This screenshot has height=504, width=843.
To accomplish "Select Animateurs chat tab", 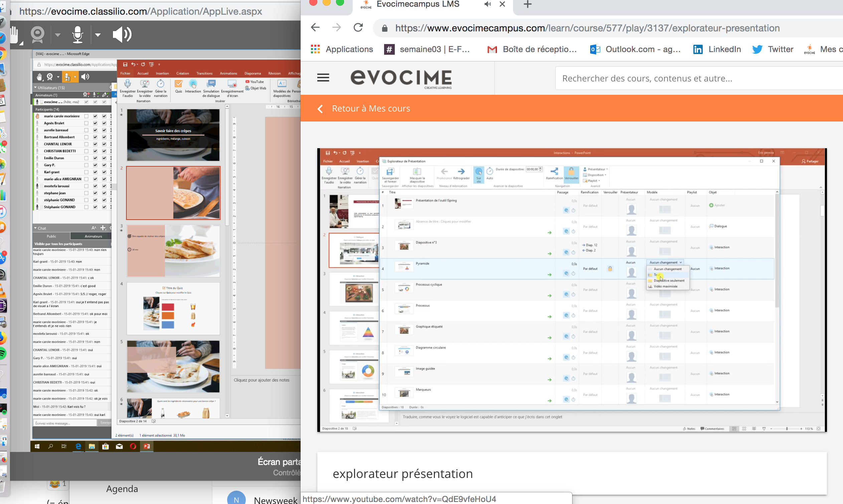I will pyautogui.click(x=93, y=236).
